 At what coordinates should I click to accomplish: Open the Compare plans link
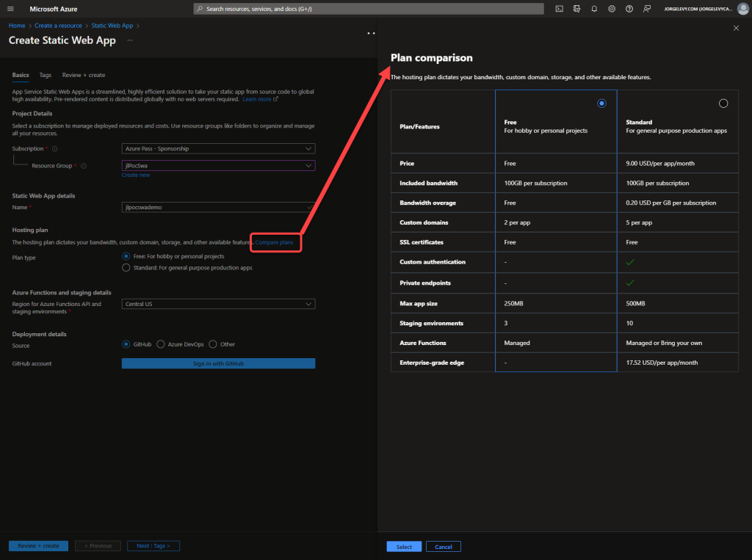(274, 242)
